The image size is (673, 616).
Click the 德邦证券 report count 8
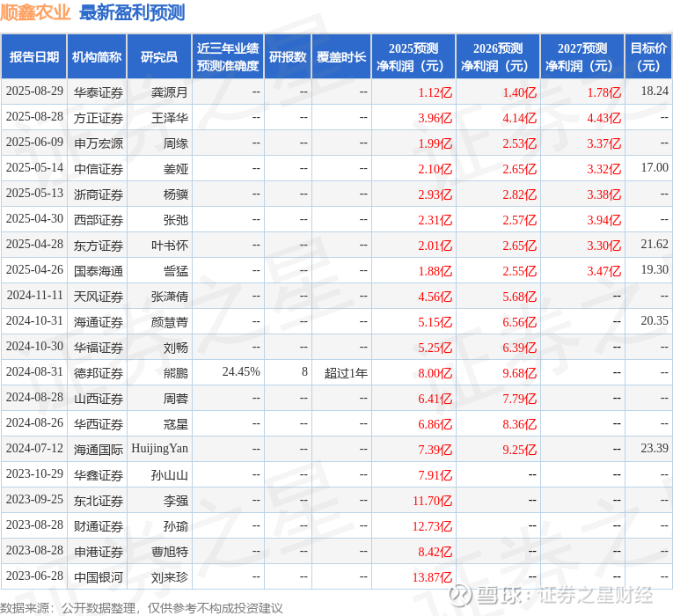(x=304, y=371)
